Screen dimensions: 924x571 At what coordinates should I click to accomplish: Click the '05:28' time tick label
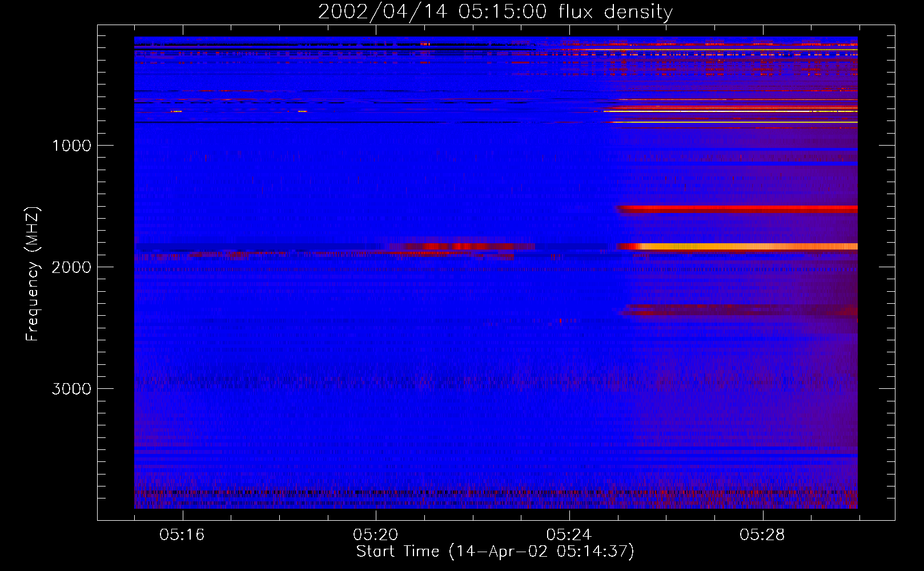coord(762,535)
